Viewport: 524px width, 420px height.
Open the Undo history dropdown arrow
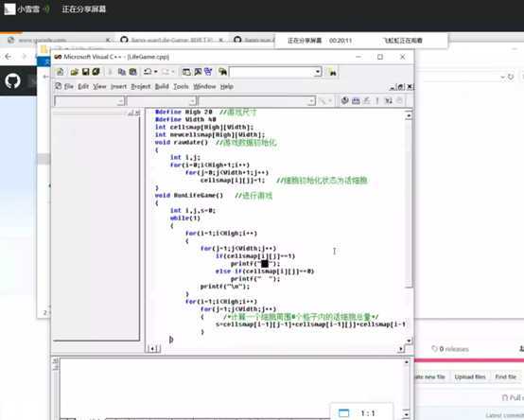156,72
